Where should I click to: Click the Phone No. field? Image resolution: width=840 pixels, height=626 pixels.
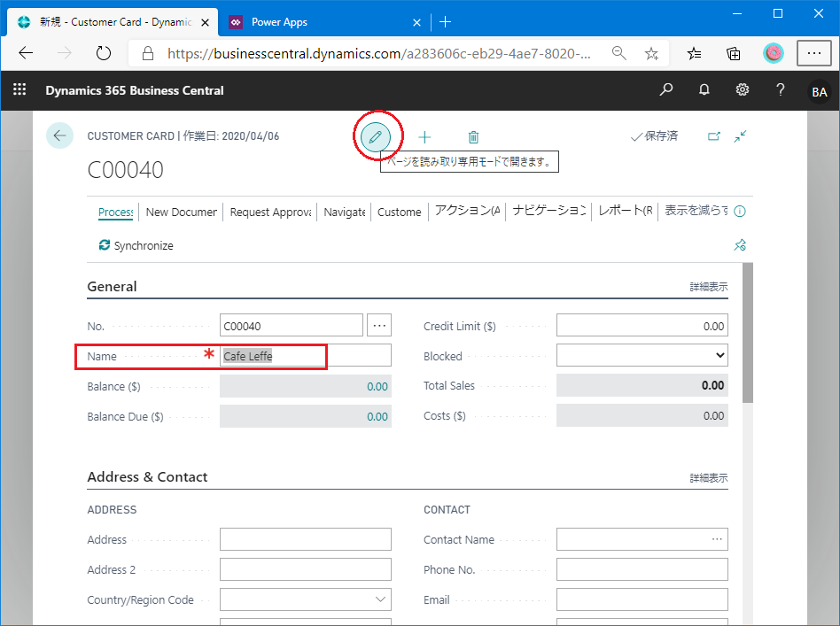642,569
